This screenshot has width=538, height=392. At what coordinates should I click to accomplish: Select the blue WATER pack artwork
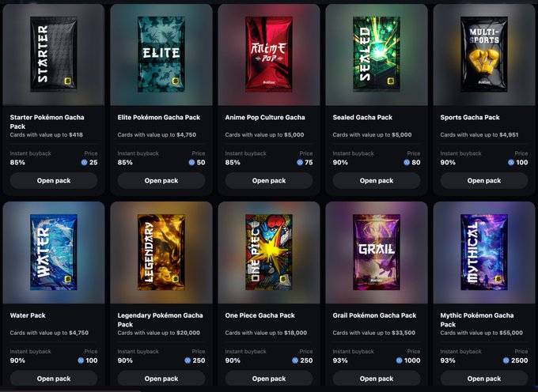[54, 252]
